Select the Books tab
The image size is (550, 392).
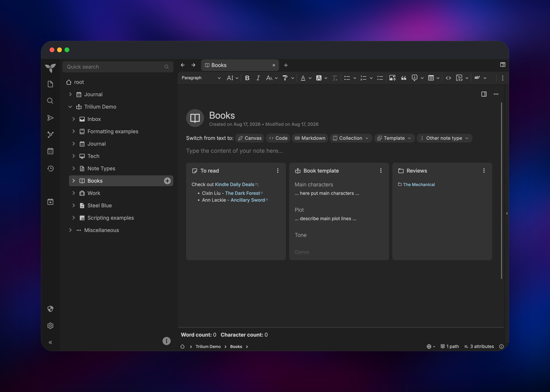point(240,65)
